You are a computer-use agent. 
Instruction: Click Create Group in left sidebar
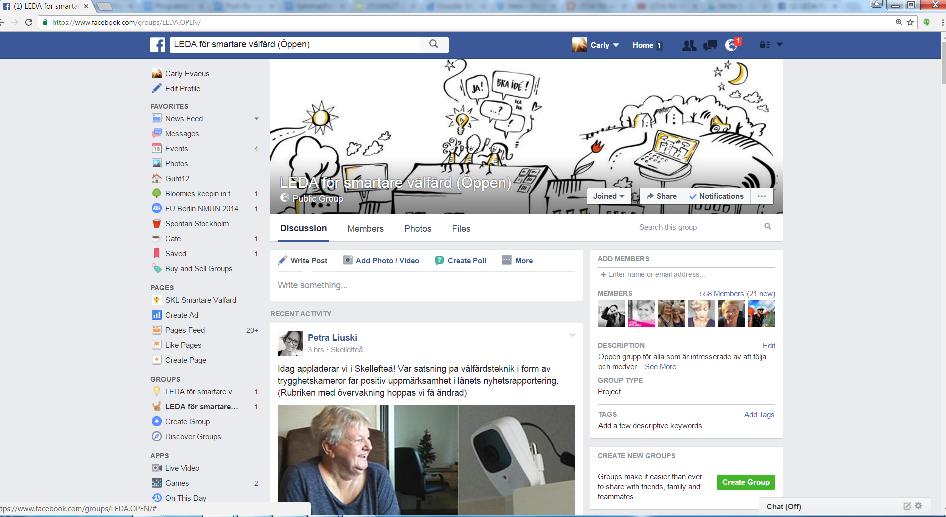(187, 422)
